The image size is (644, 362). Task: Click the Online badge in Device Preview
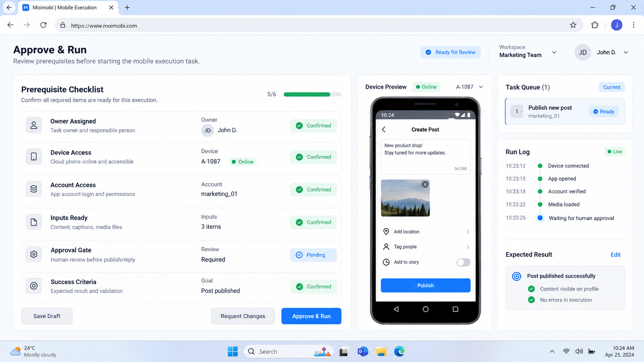426,87
